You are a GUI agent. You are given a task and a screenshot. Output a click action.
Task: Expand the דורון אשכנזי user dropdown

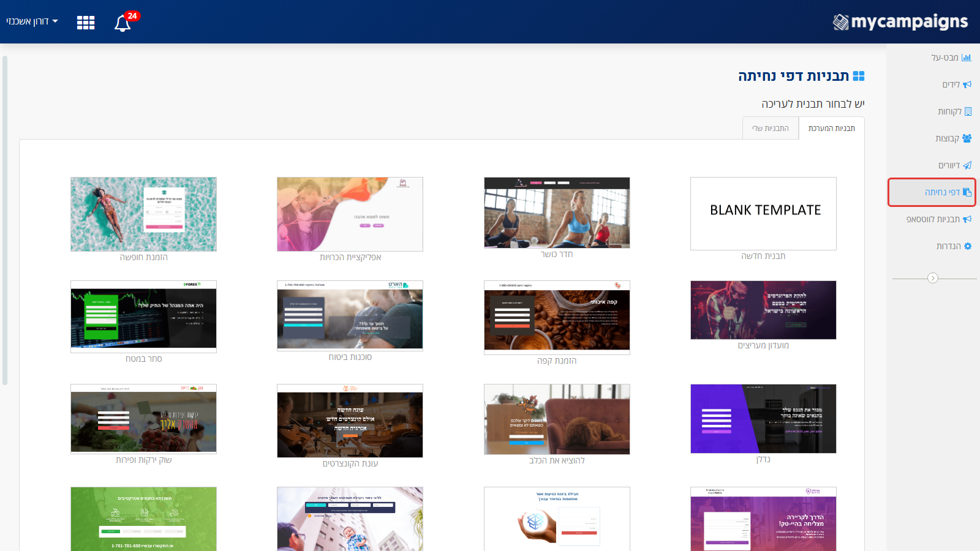pyautogui.click(x=32, y=21)
